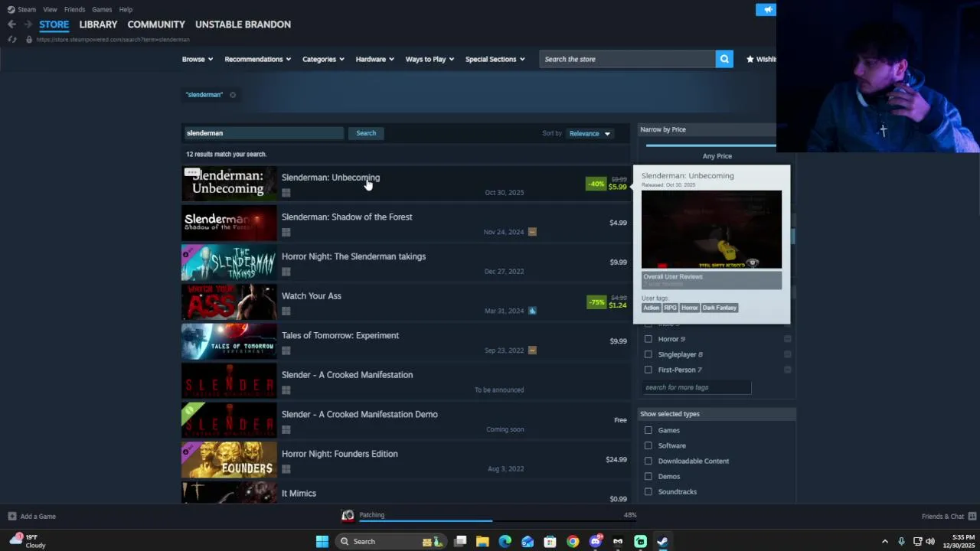Enable the Demos type checkbox
980x551 pixels.
(648, 476)
